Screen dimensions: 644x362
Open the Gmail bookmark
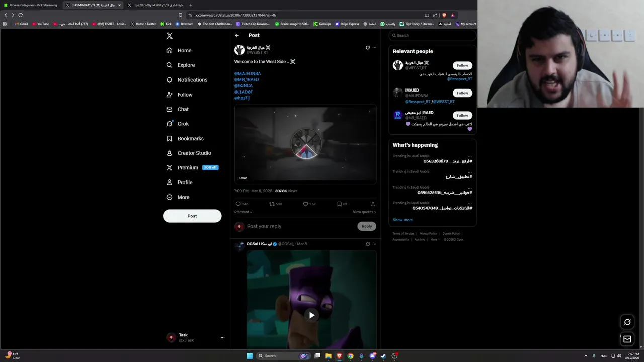(21, 24)
